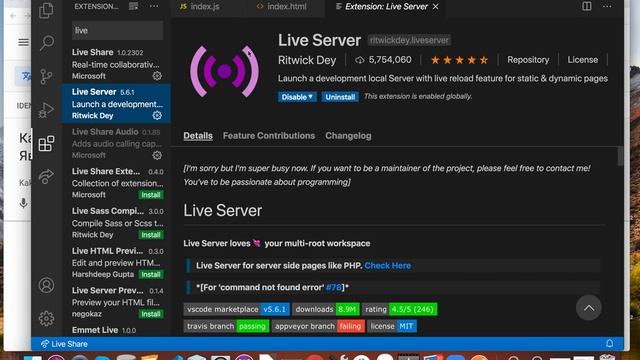Screen dimensions: 640x360
Task: Switch to the Feature Contributions tab
Action: [269, 136]
